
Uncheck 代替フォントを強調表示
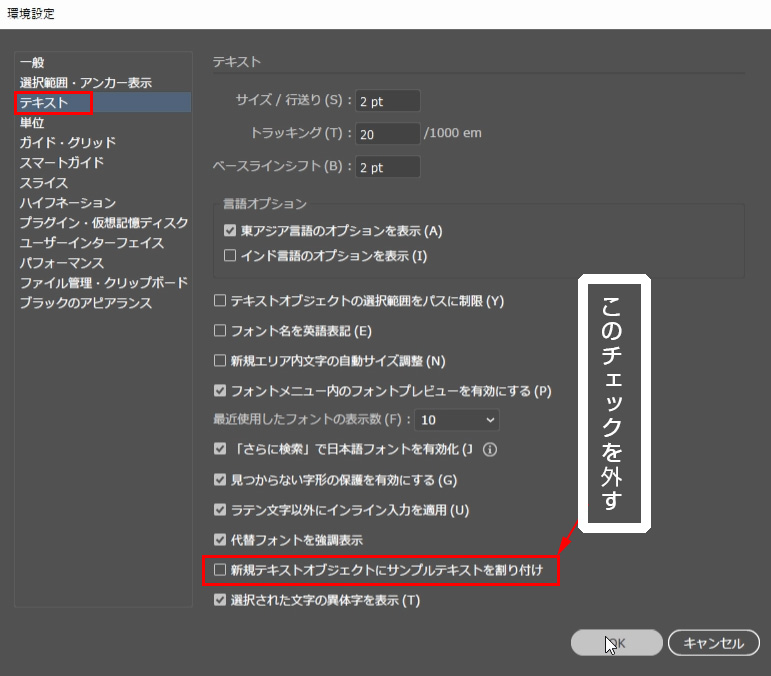[x=220, y=539]
